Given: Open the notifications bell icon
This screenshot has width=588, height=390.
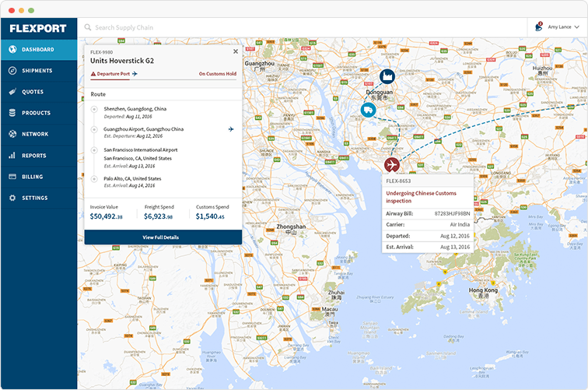Looking at the screenshot, I should pyautogui.click(x=539, y=26).
